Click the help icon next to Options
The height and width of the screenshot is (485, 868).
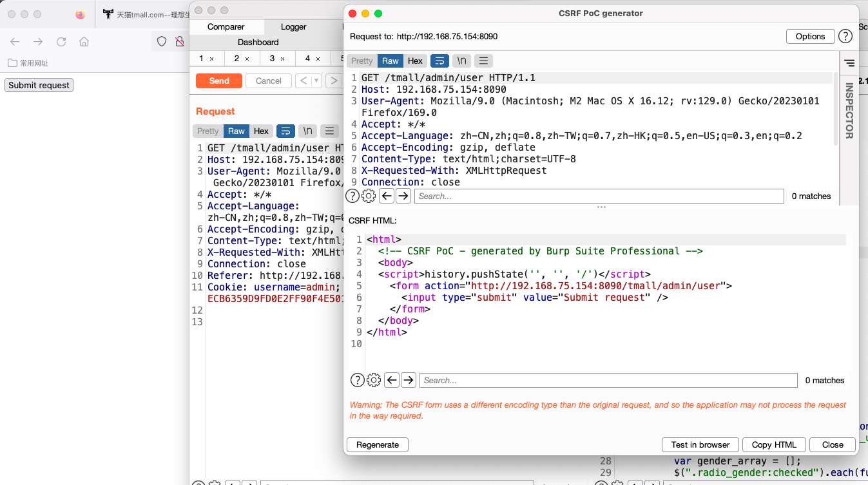click(x=845, y=37)
